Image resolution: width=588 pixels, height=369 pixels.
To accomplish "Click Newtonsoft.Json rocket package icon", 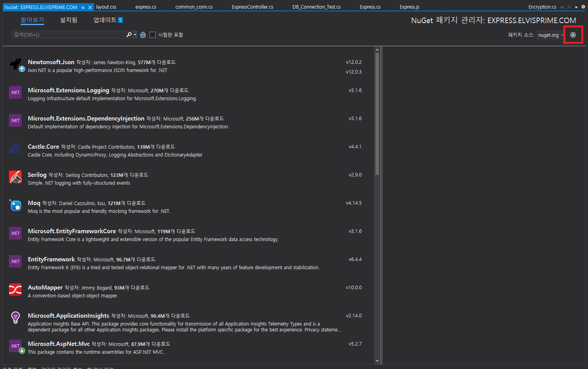I will pos(16,65).
